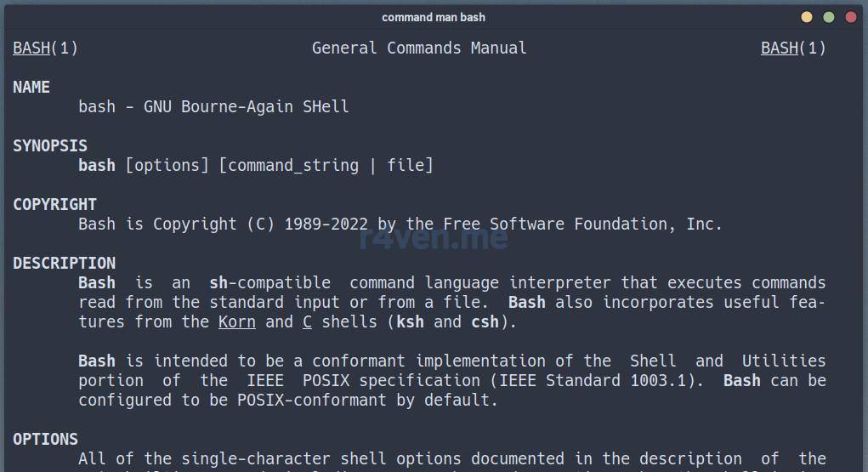Screen dimensions: 868x472
Task: Click the yellow minimize window button
Action: 807,17
